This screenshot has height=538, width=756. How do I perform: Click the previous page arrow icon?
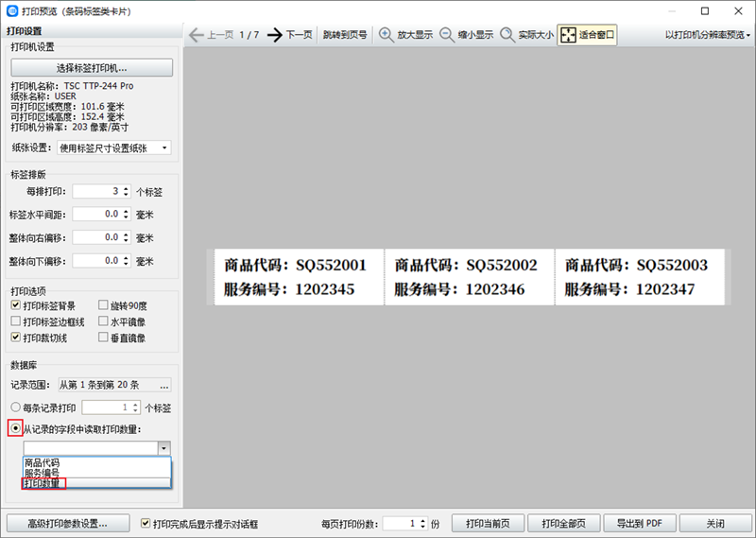(x=196, y=35)
